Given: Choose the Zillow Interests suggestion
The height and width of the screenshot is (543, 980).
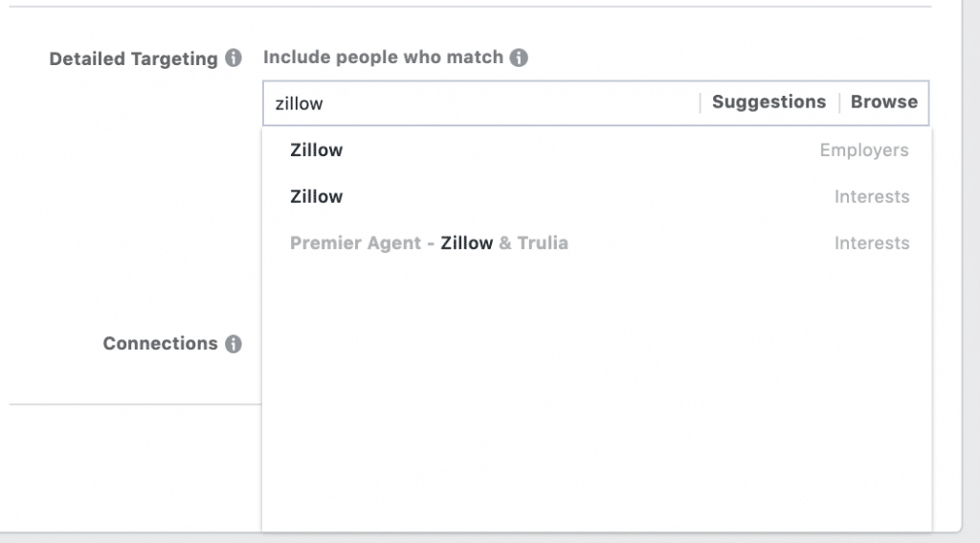Looking at the screenshot, I should point(597,196).
